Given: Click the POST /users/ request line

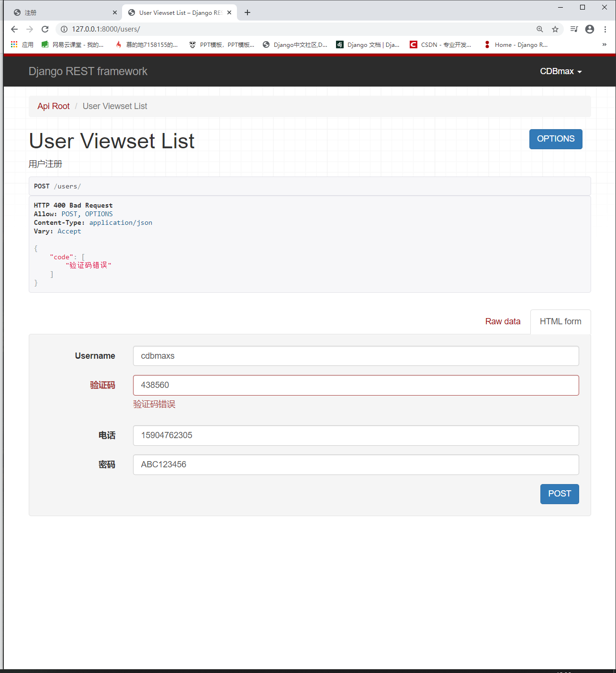Looking at the screenshot, I should 57,186.
